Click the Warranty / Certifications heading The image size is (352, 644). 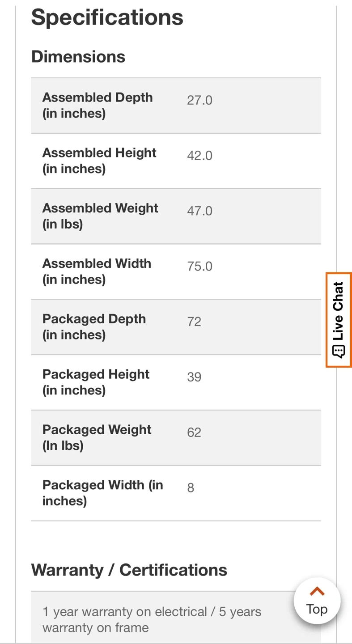click(x=129, y=570)
